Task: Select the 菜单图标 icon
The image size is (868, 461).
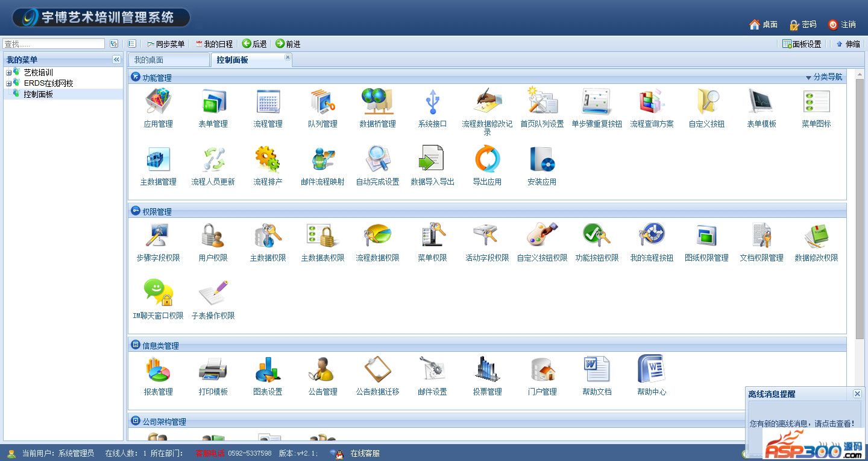Action: click(x=817, y=101)
